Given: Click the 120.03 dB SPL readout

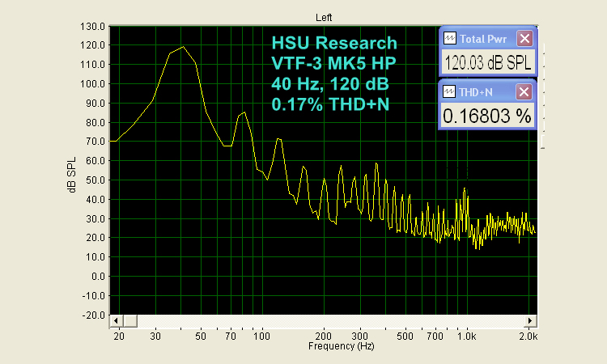Looking at the screenshot, I should click(x=487, y=63).
